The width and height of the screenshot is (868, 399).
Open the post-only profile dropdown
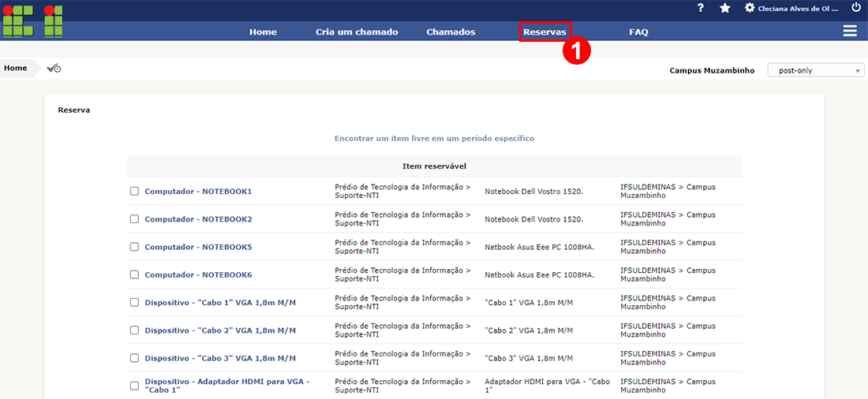pyautogui.click(x=816, y=70)
